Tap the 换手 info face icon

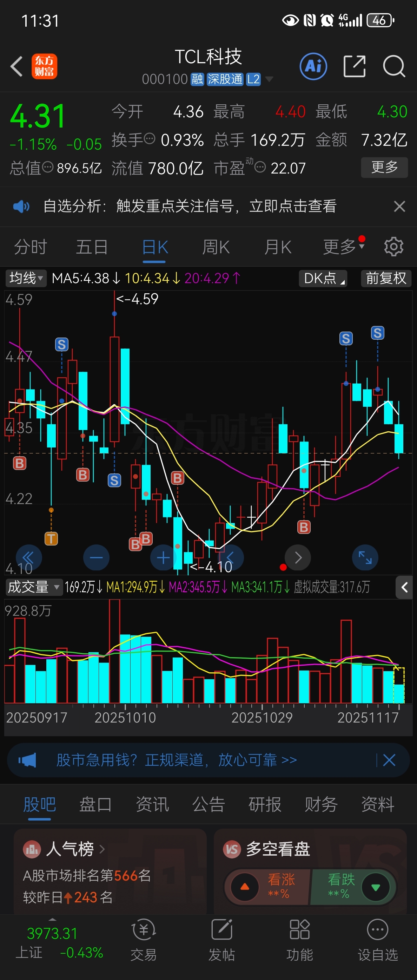(x=150, y=138)
